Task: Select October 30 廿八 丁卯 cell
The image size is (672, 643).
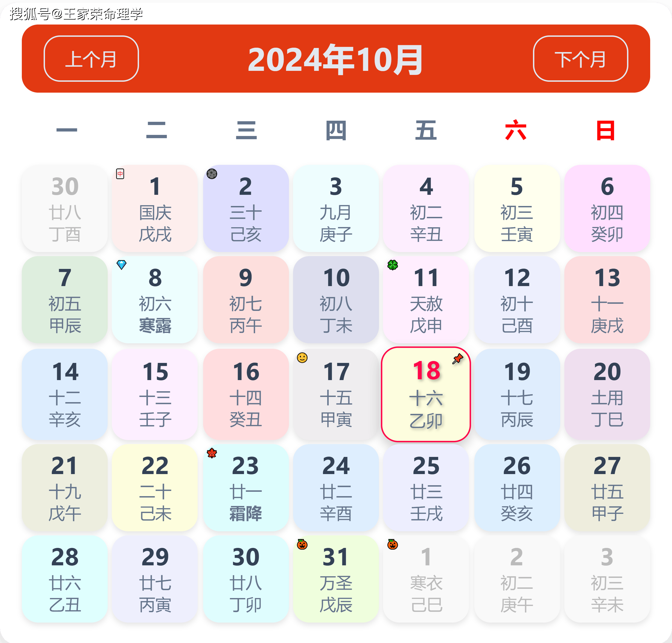Action: 246,579
